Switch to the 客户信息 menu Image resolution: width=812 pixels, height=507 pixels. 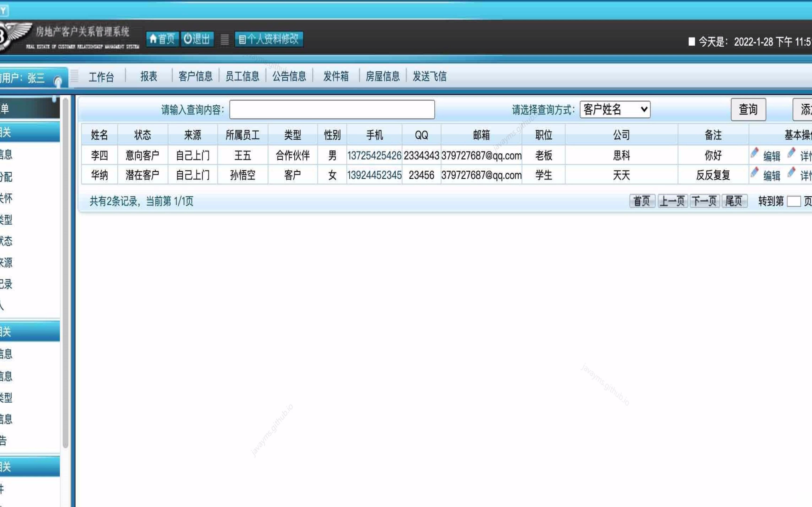[x=196, y=77]
